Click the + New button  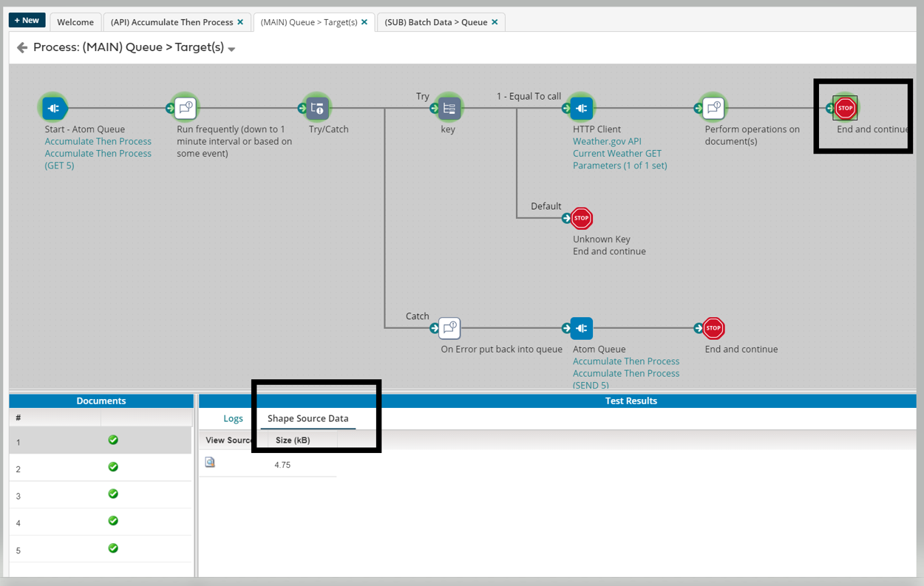[x=27, y=21]
